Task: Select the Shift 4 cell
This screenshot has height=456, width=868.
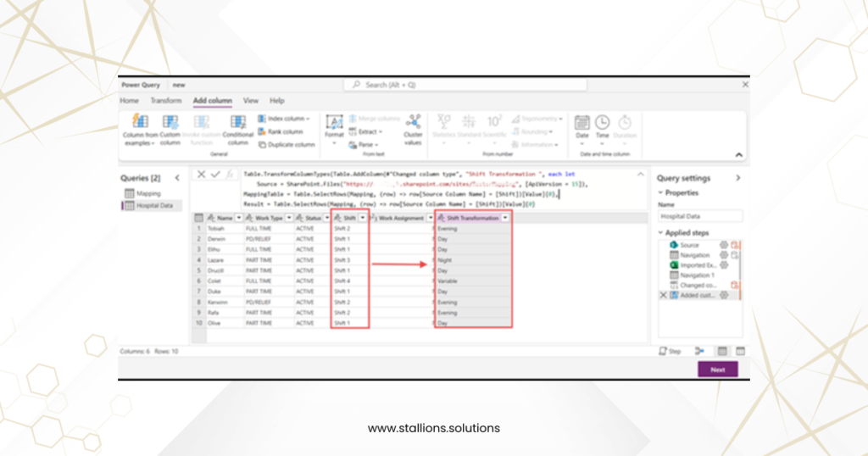Action: 350,281
